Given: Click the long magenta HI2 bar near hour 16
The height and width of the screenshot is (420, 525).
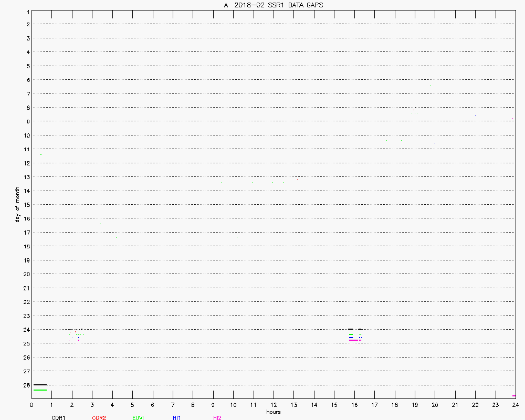Looking at the screenshot, I should point(354,340).
